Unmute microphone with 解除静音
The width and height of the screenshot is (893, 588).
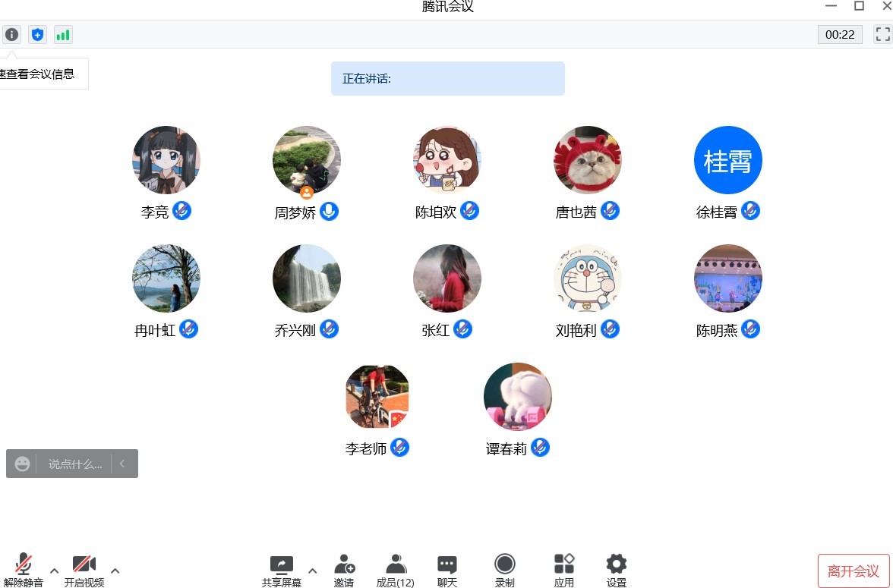click(x=24, y=570)
